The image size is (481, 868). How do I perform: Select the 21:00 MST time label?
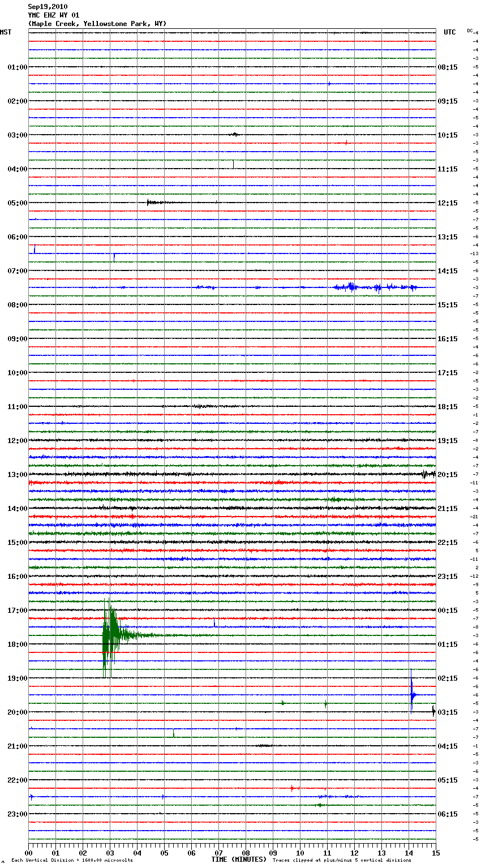click(x=17, y=746)
